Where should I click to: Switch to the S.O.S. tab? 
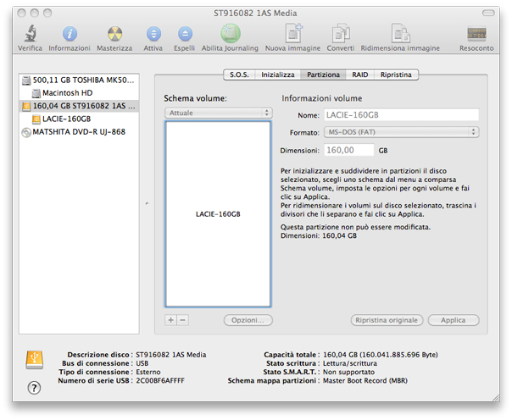point(239,75)
